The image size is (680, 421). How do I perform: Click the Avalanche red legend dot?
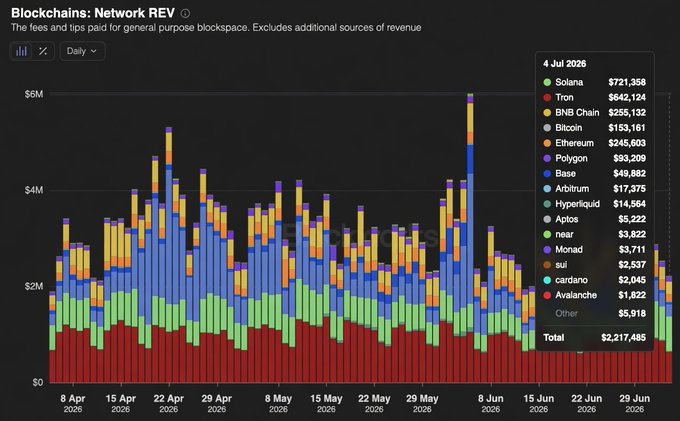pyautogui.click(x=547, y=295)
